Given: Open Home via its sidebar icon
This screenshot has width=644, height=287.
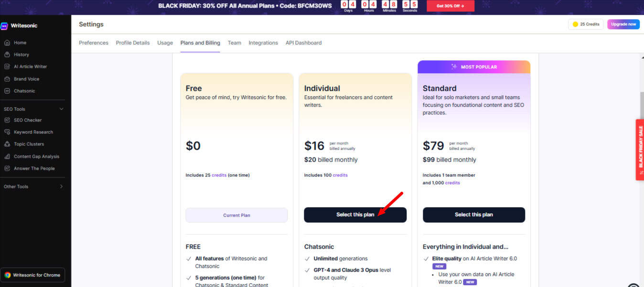Looking at the screenshot, I should [7, 43].
